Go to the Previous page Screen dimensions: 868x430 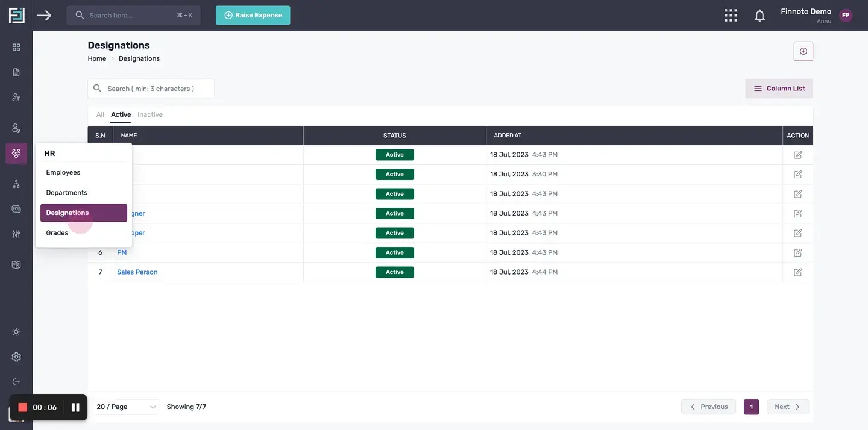pyautogui.click(x=709, y=407)
